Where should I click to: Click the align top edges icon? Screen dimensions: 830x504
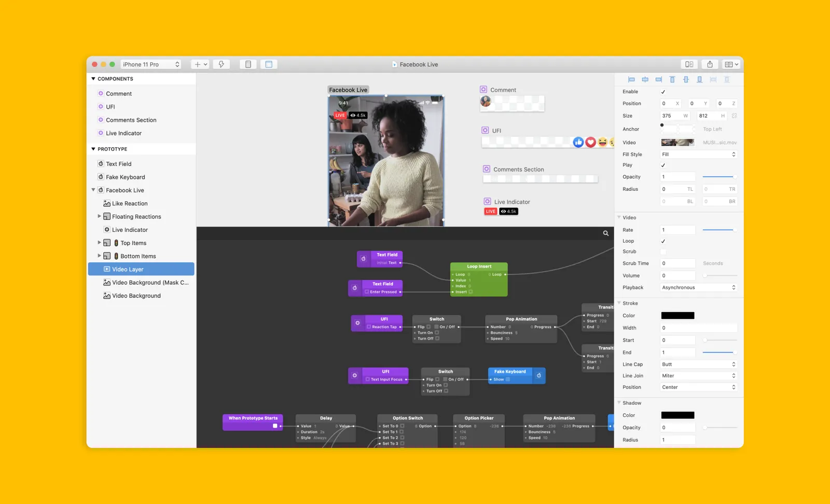(672, 79)
